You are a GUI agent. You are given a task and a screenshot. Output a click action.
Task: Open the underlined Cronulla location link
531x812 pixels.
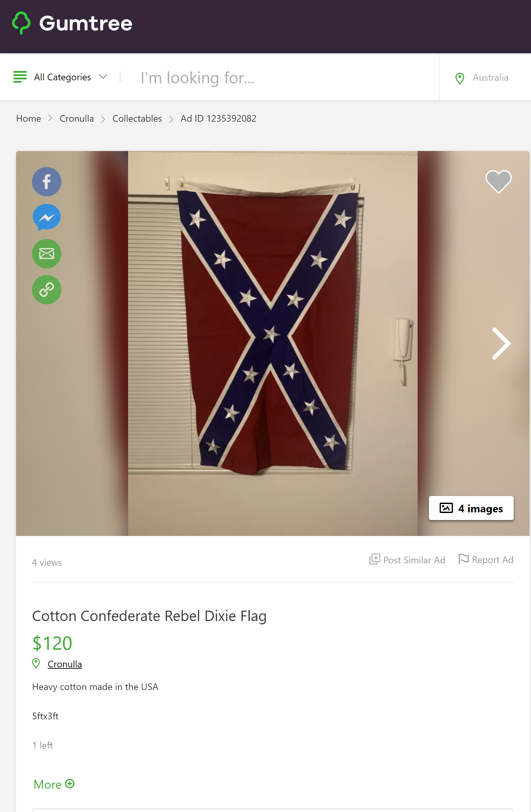(x=64, y=664)
